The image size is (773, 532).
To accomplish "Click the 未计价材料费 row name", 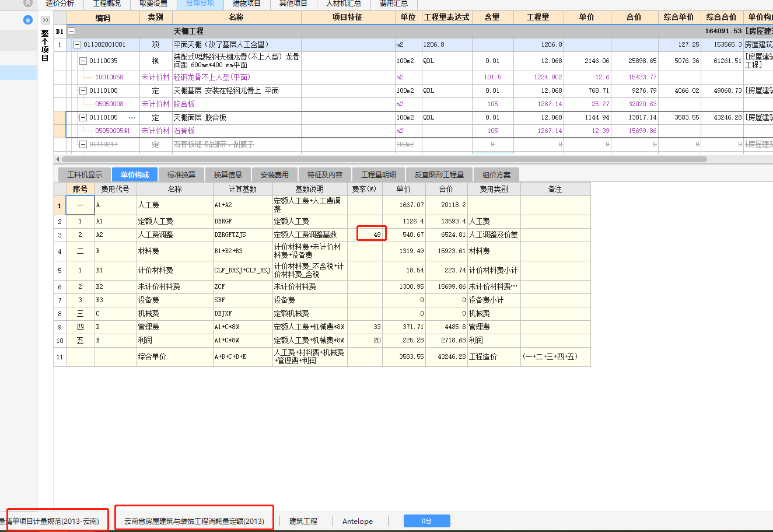I will coord(175,287).
